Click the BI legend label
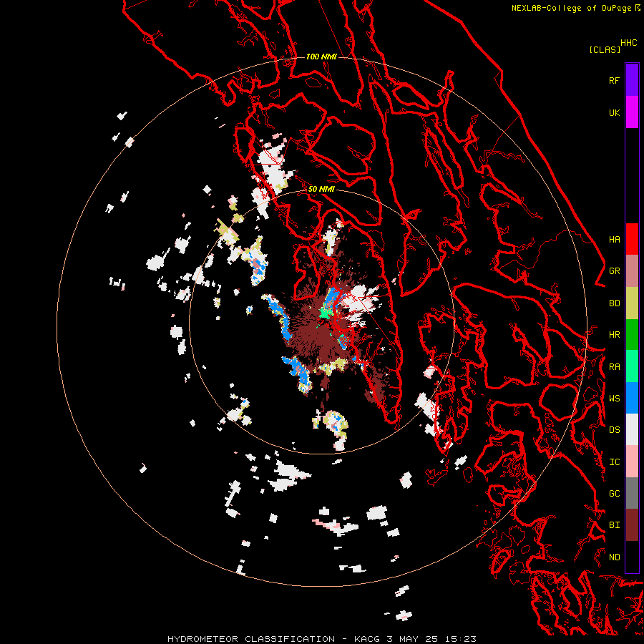Screen dimensions: 644x644 point(614,525)
